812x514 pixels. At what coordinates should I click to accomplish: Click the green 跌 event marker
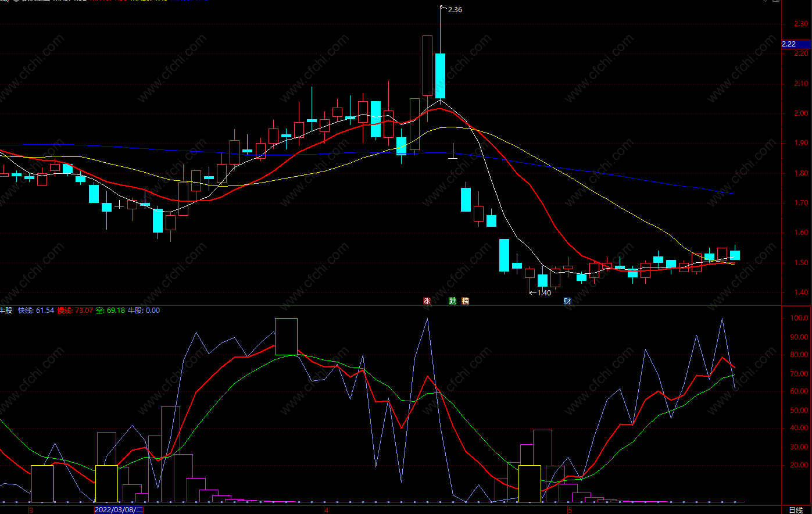click(x=452, y=301)
